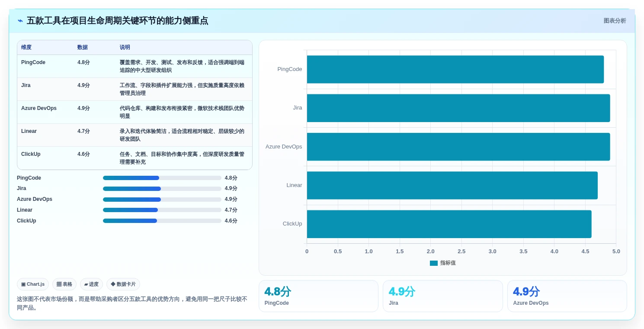Click the Linear description starting 录入和迭代
The width and height of the screenshot is (644, 329).
tap(182, 135)
